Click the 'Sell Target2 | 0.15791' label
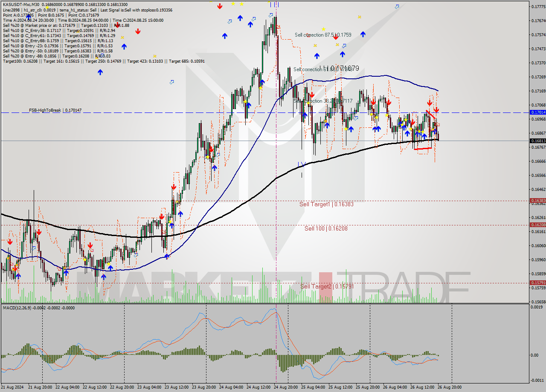Screen dimensions: 546x392 [x=327, y=286]
